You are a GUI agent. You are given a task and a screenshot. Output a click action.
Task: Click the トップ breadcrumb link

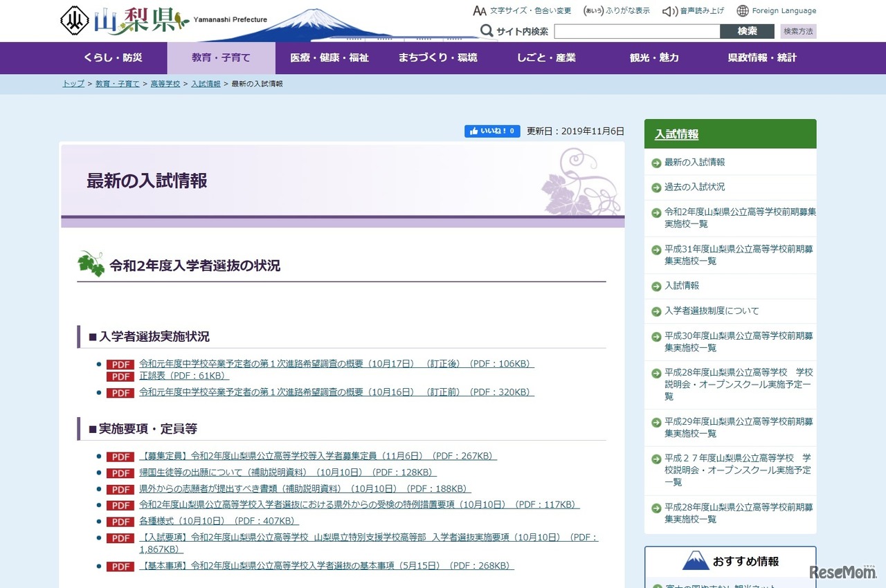pyautogui.click(x=72, y=83)
